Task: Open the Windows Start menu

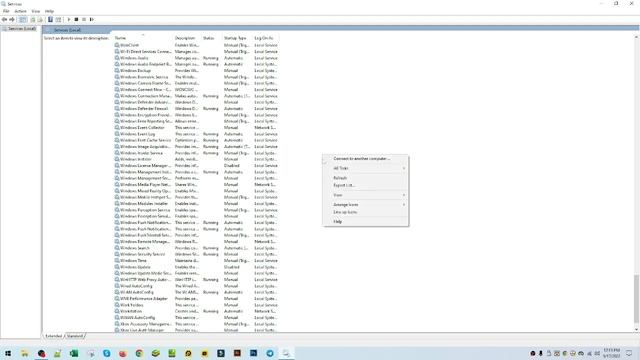Action: pos(8,353)
